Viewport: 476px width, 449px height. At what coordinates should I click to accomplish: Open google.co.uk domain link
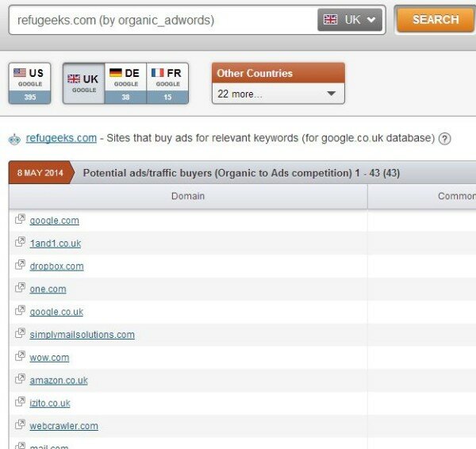56,312
